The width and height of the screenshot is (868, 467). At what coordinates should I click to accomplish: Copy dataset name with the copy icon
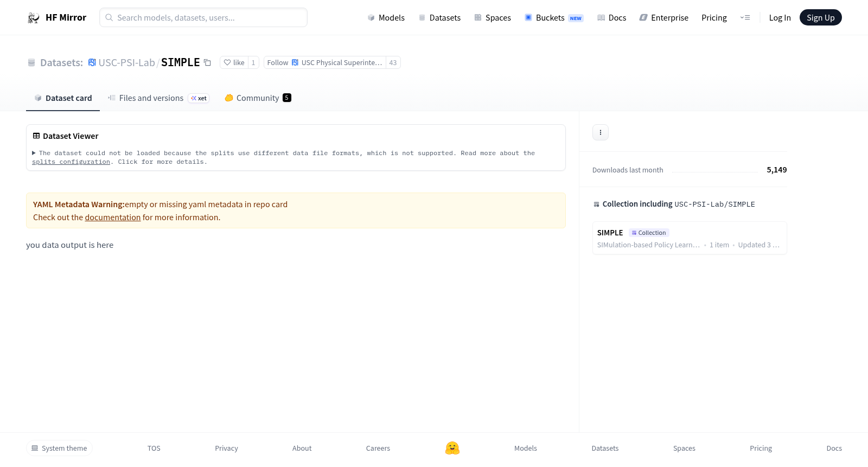pos(207,62)
